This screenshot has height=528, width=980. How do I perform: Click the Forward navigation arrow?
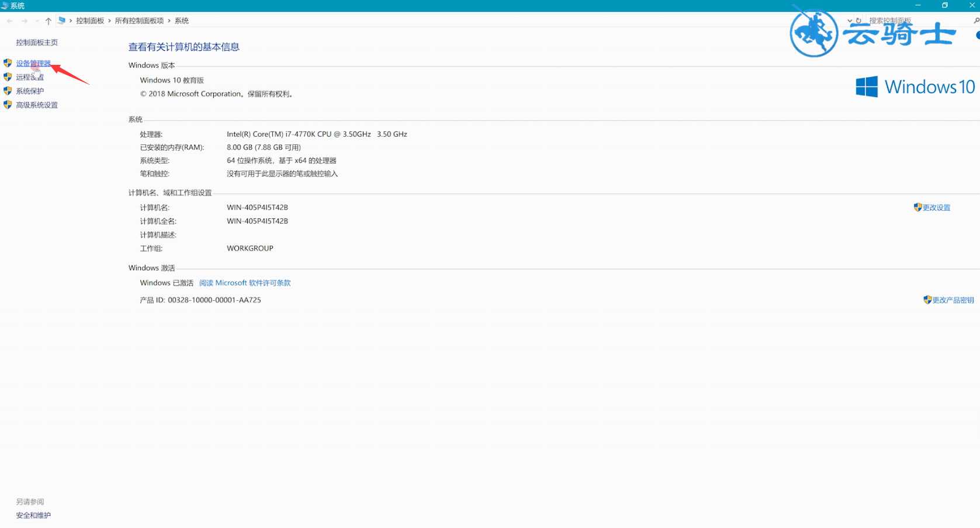click(x=25, y=21)
